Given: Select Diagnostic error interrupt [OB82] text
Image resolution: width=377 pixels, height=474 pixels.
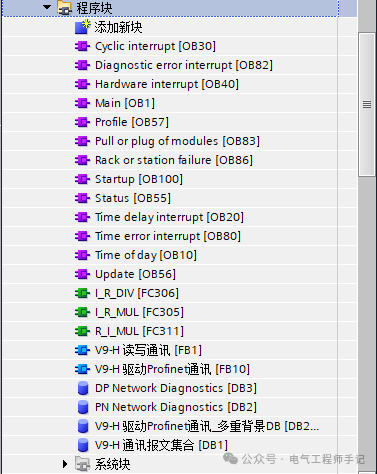Looking at the screenshot, I should pos(184,65).
